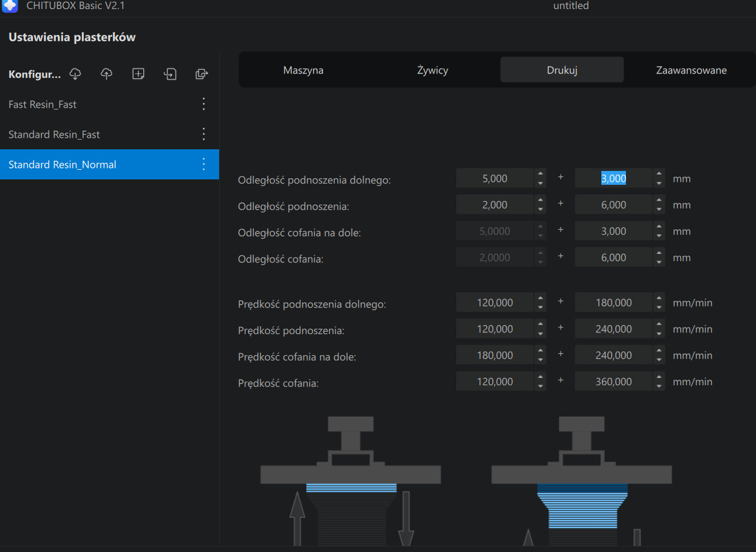Select the Drukuj tab

pos(562,70)
